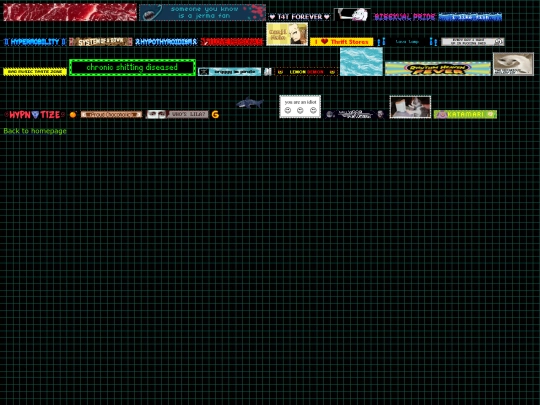Click the 'I ♥ Thrift Stores' banner
The height and width of the screenshot is (405, 540).
point(342,42)
